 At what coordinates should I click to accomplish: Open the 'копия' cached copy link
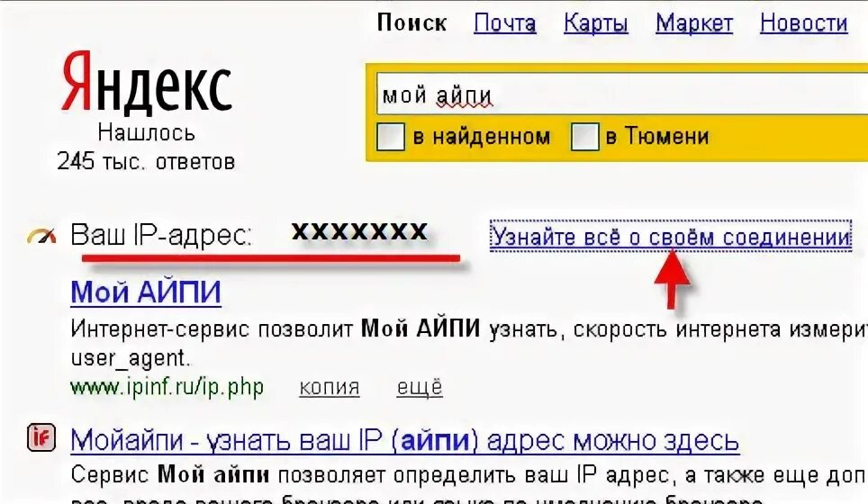click(x=330, y=387)
